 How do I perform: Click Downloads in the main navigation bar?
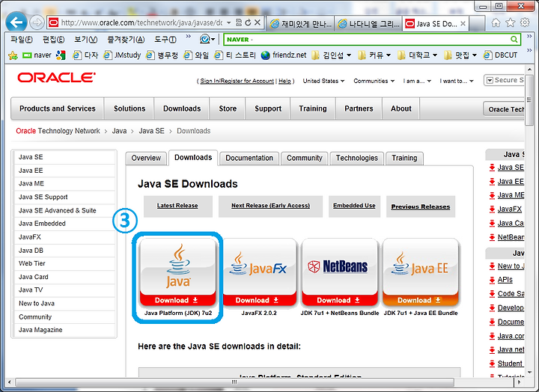point(182,108)
